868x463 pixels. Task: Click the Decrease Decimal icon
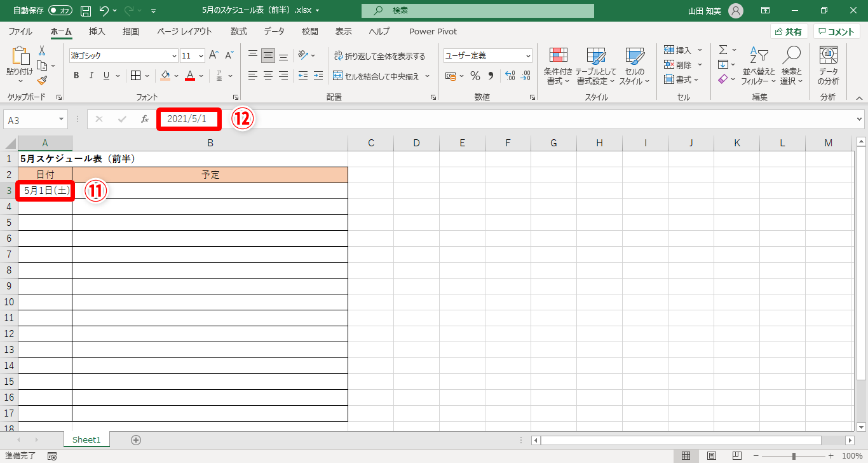point(525,76)
